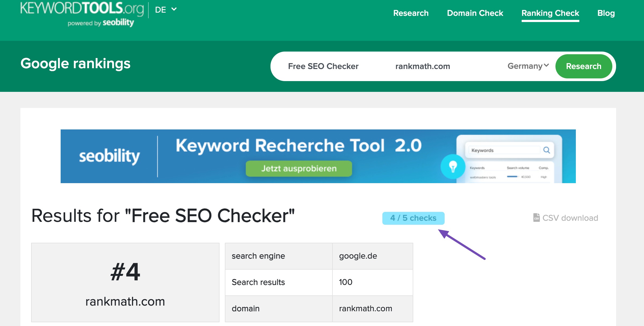Click the magnifier icon in banner preview

click(x=547, y=150)
